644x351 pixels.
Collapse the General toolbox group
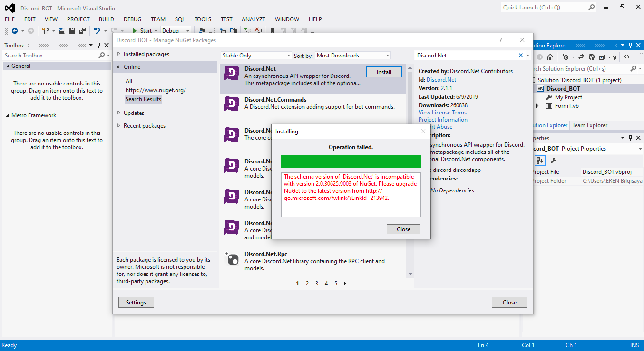pos(8,66)
